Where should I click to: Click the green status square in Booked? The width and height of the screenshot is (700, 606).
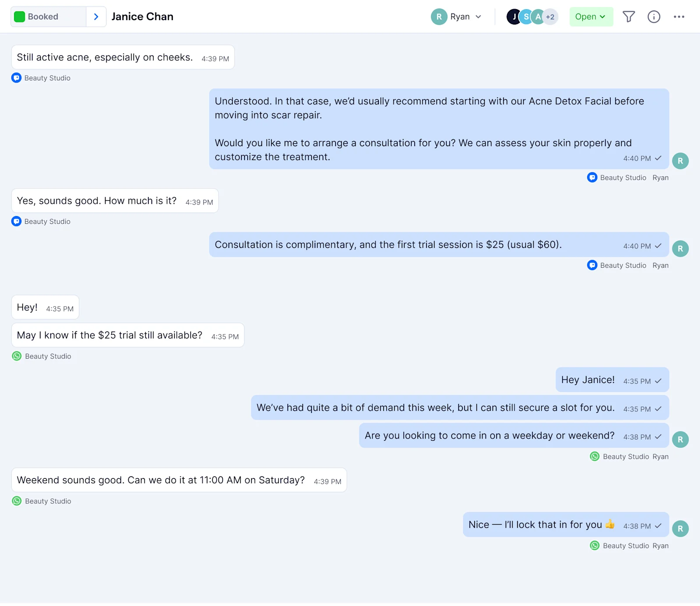pos(19,17)
